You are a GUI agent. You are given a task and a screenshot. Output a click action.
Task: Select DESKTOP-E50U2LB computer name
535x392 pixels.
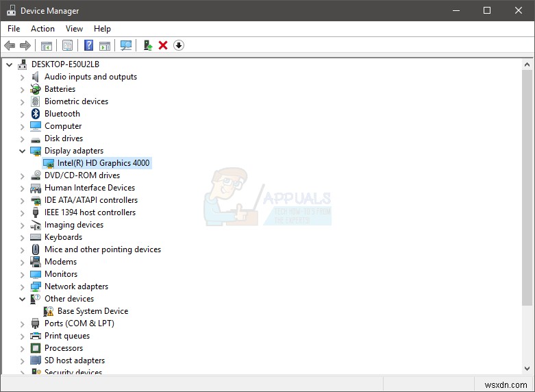tap(65, 64)
